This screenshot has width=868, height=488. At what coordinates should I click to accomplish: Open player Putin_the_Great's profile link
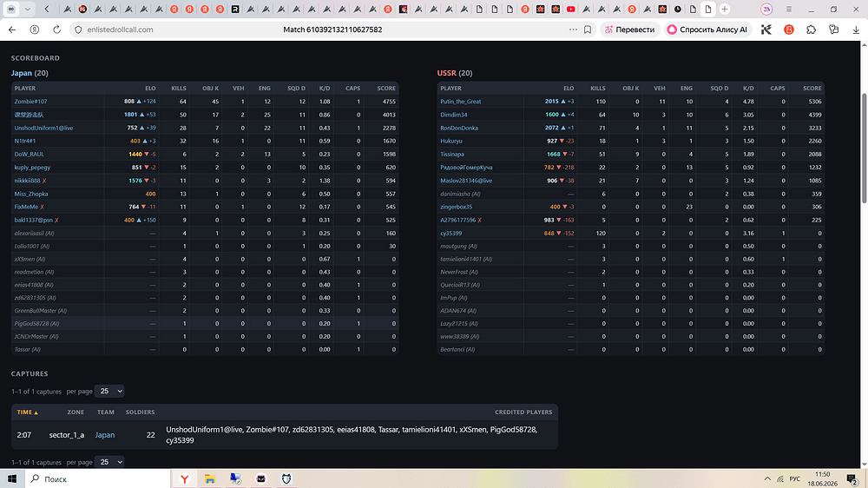[x=461, y=102]
